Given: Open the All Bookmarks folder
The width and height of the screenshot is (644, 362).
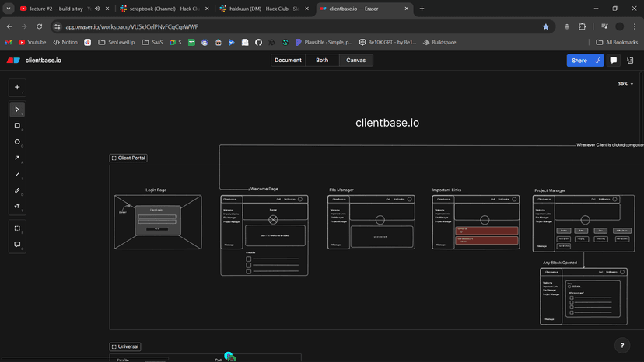Looking at the screenshot, I should coord(617,42).
